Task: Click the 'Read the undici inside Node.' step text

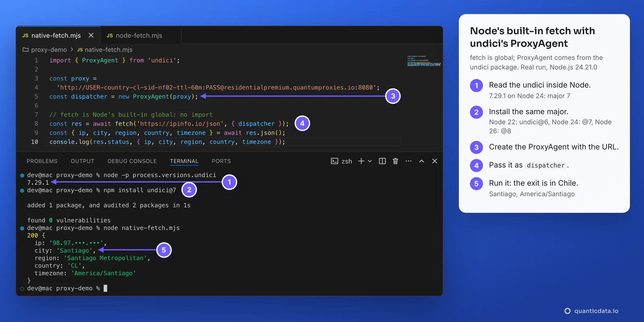Action: pos(540,85)
